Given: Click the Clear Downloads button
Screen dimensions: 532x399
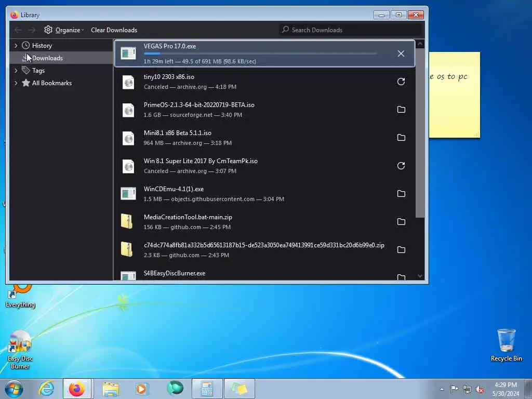Looking at the screenshot, I should (x=114, y=30).
